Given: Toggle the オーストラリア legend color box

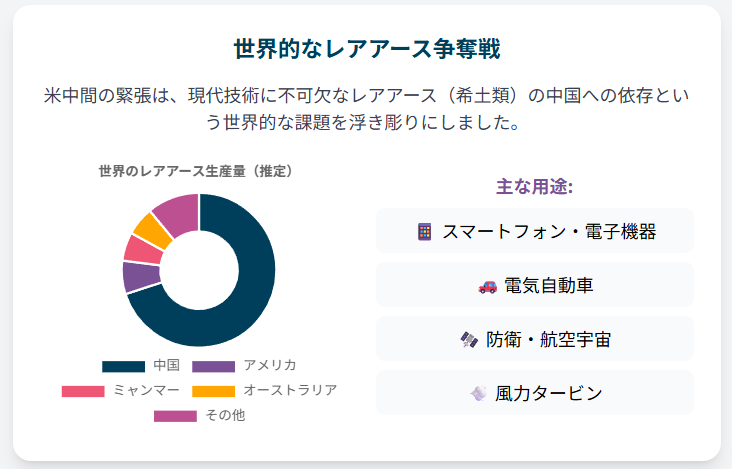Looking at the screenshot, I should pos(213,391).
